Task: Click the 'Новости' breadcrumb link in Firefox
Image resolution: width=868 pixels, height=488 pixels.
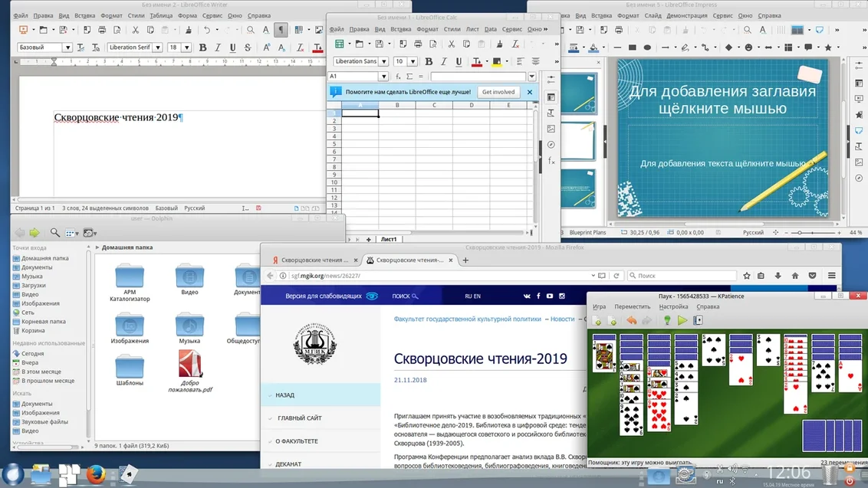Action: tap(562, 319)
